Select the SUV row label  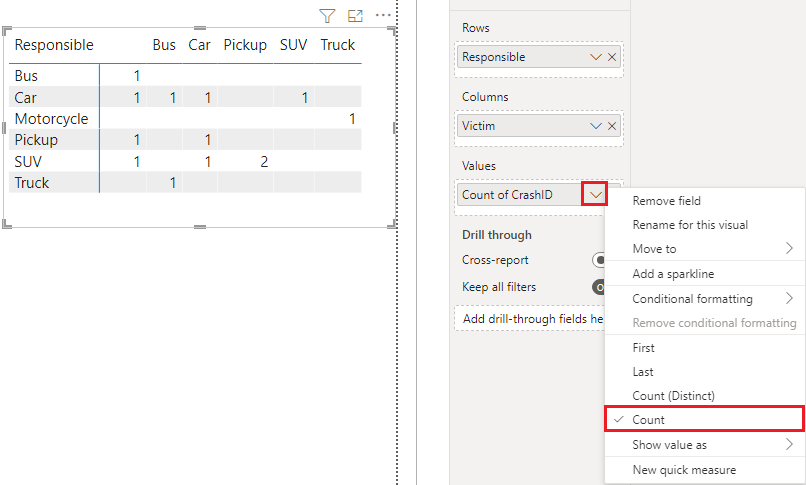coord(28,161)
